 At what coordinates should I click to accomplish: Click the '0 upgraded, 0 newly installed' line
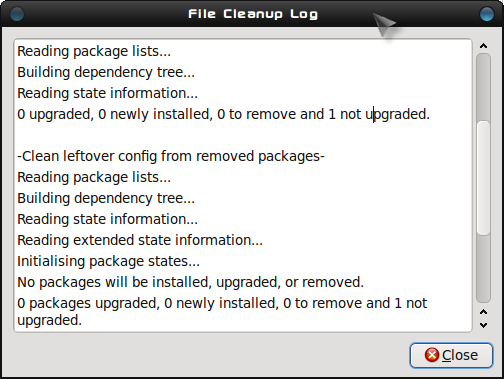coord(224,114)
